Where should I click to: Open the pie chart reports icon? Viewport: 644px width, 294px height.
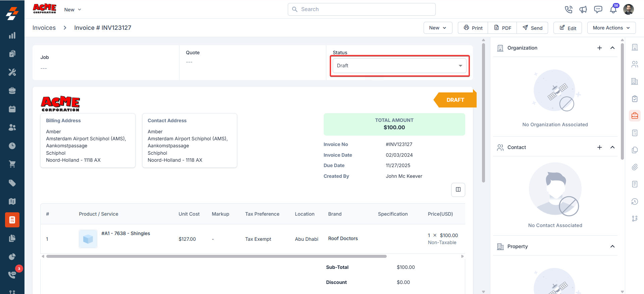[12, 256]
